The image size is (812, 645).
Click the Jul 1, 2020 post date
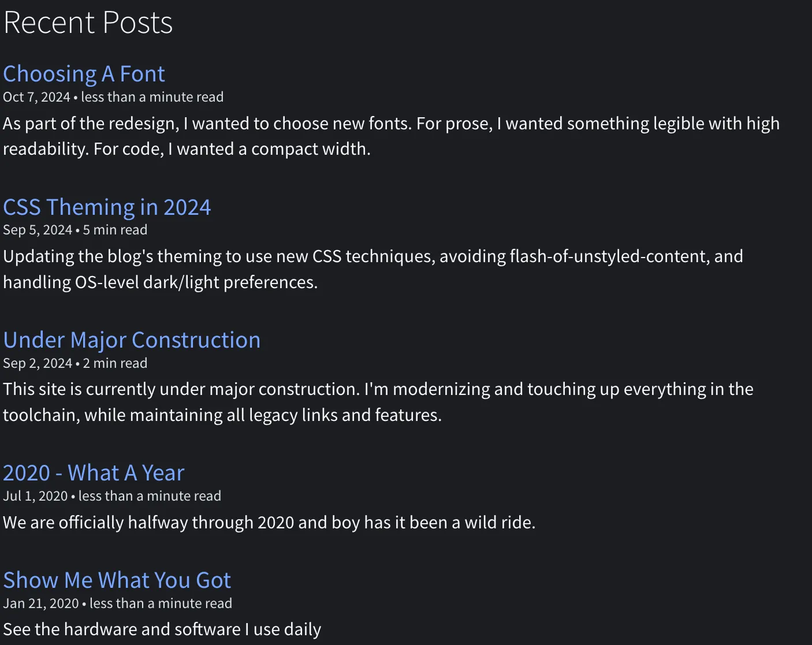[x=35, y=496]
